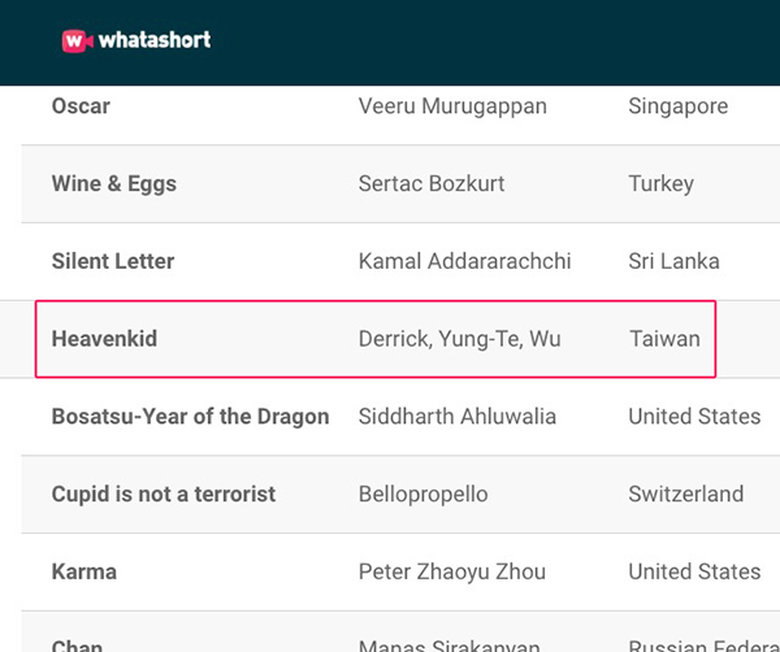
Task: Click director Kamal Addararachchi
Action: [465, 262]
